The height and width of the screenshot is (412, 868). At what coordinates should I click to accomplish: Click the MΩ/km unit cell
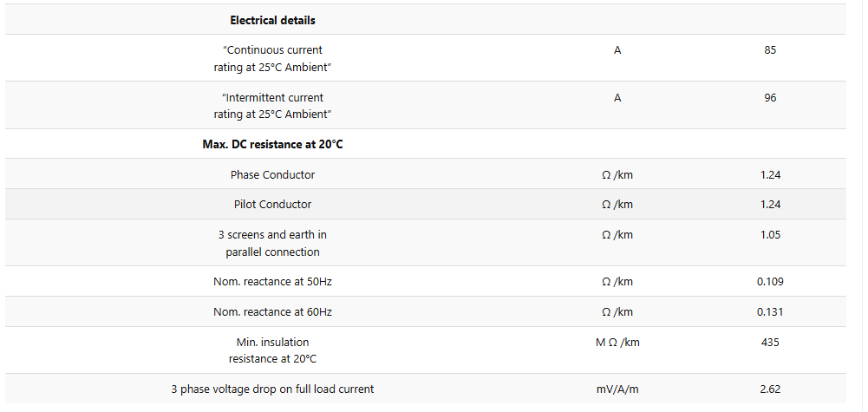[617, 343]
